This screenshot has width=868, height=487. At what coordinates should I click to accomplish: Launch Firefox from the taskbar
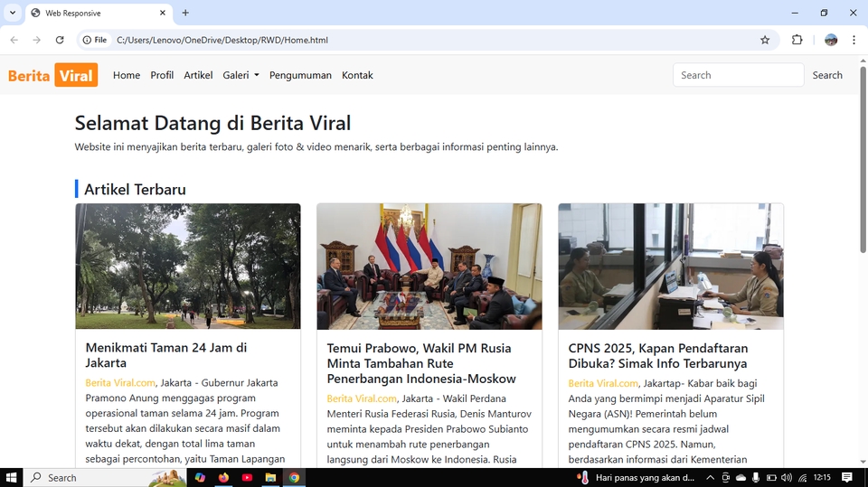[x=224, y=477]
